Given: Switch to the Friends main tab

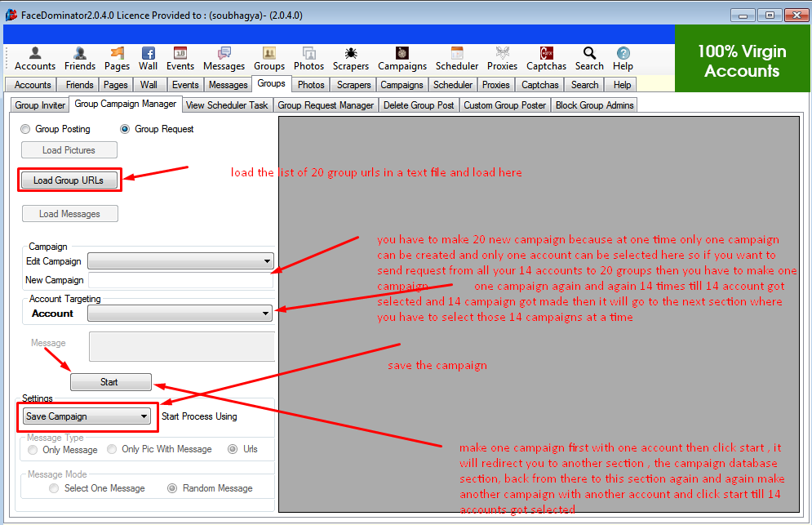Looking at the screenshot, I should tap(80, 85).
